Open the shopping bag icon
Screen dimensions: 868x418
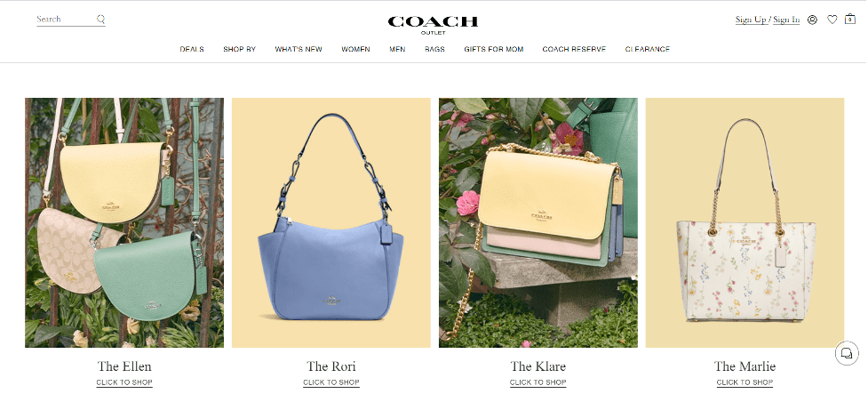pos(849,19)
